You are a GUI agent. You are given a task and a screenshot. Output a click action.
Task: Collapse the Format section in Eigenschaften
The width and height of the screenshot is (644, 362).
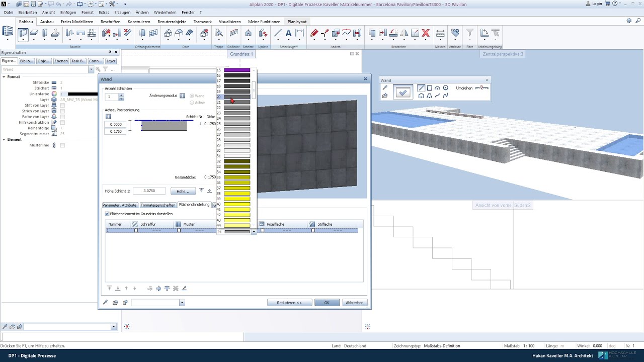(x=4, y=77)
